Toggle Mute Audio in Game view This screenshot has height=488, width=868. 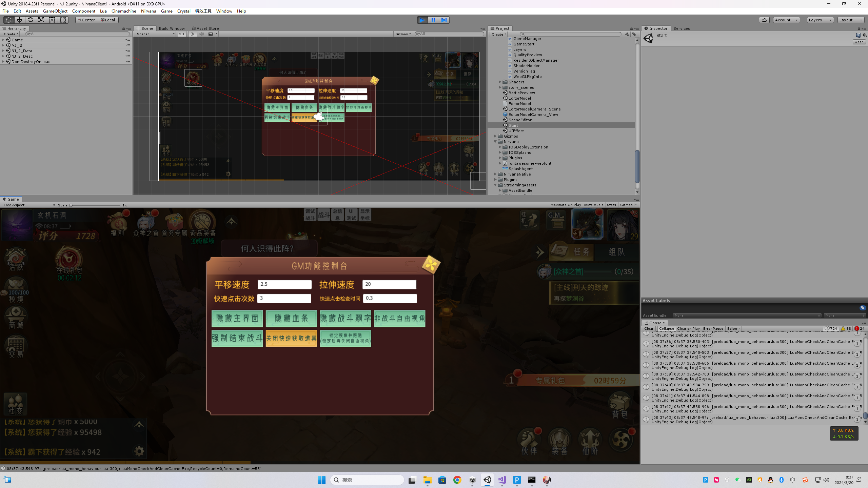pyautogui.click(x=593, y=205)
